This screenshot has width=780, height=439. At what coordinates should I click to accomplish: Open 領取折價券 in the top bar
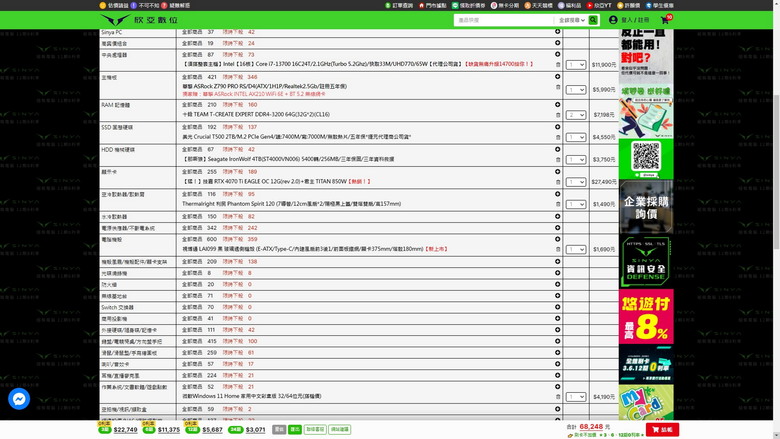tap(468, 5)
